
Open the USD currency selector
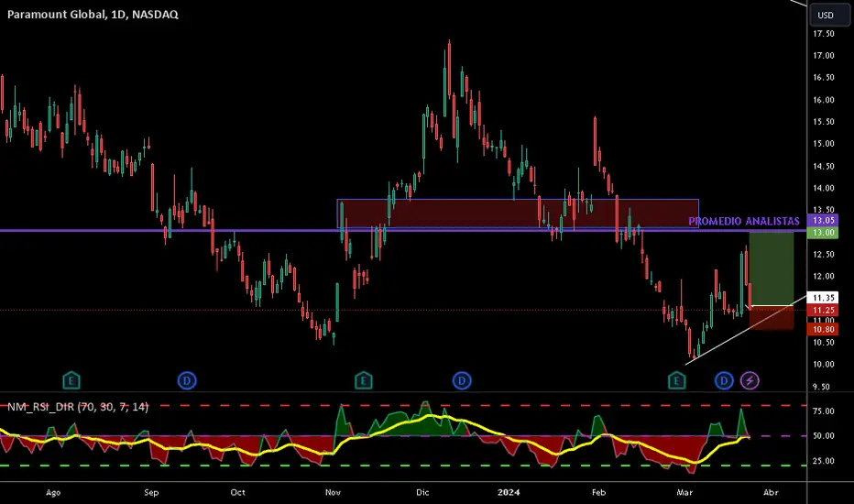click(829, 15)
